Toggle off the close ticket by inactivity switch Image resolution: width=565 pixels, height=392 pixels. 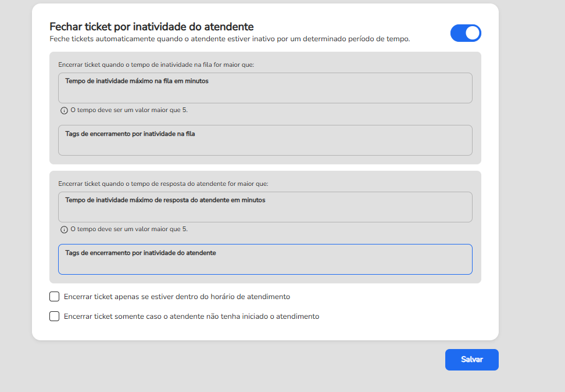(466, 33)
